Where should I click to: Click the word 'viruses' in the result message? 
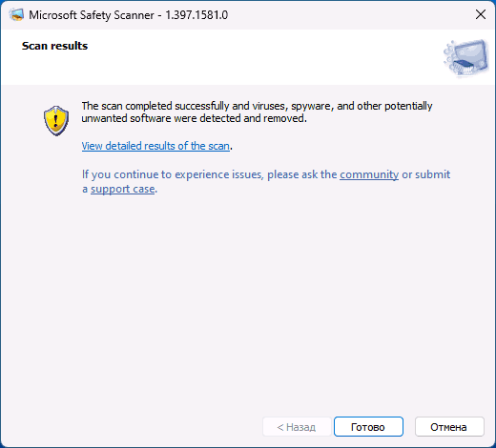[270, 106]
